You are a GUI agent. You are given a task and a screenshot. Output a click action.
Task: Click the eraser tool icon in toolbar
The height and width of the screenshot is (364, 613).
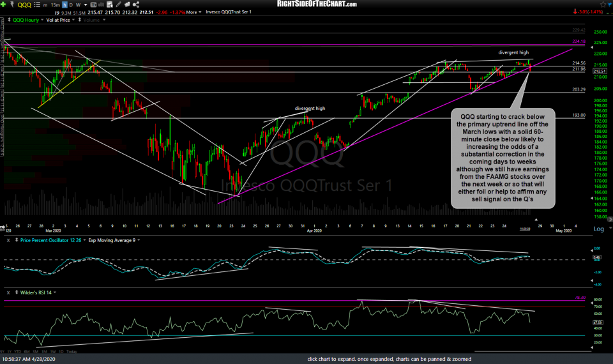tap(127, 4)
